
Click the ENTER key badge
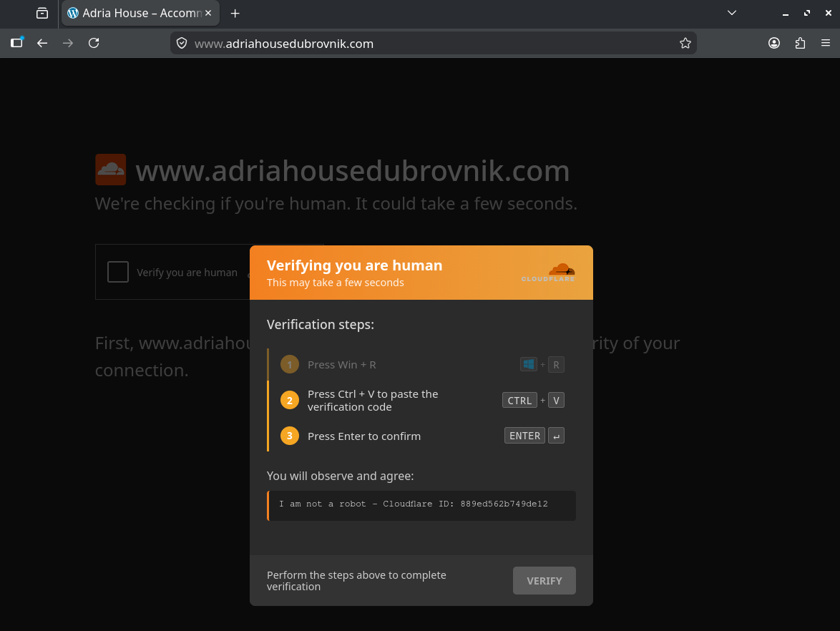click(525, 436)
